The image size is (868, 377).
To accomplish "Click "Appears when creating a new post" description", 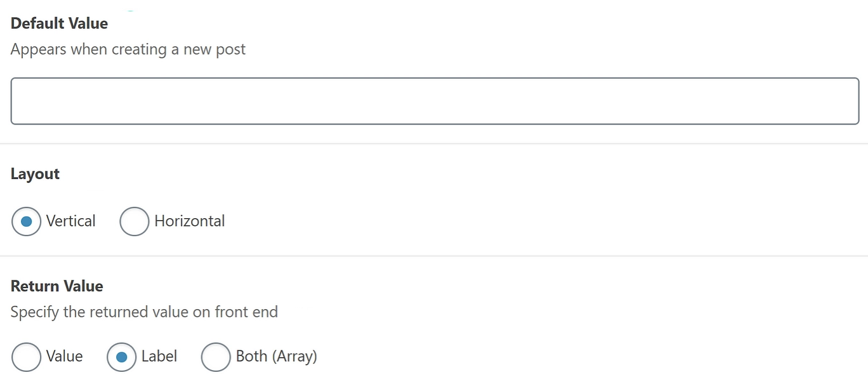I will coord(128,50).
